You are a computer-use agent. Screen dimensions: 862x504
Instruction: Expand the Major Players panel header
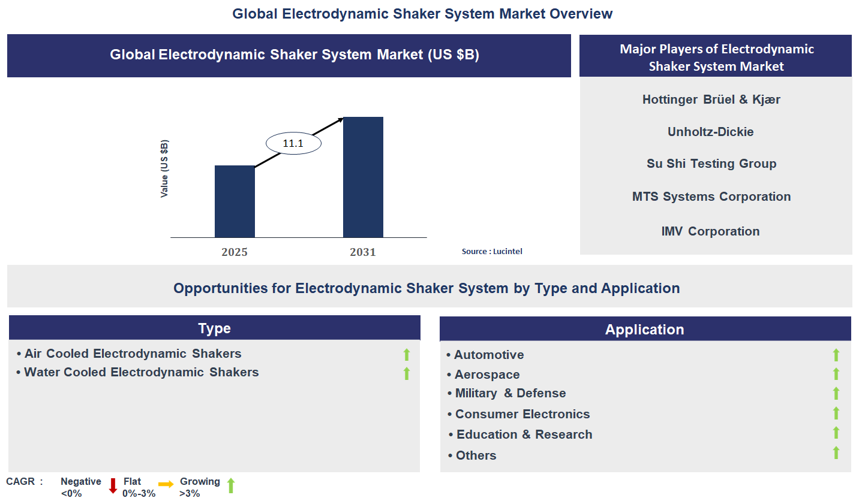(716, 58)
